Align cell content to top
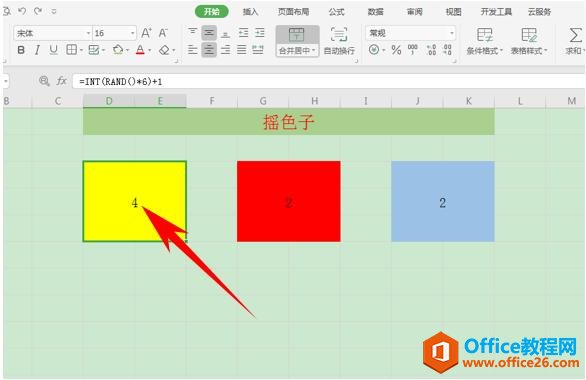The width and height of the screenshot is (586, 380). coord(192,33)
